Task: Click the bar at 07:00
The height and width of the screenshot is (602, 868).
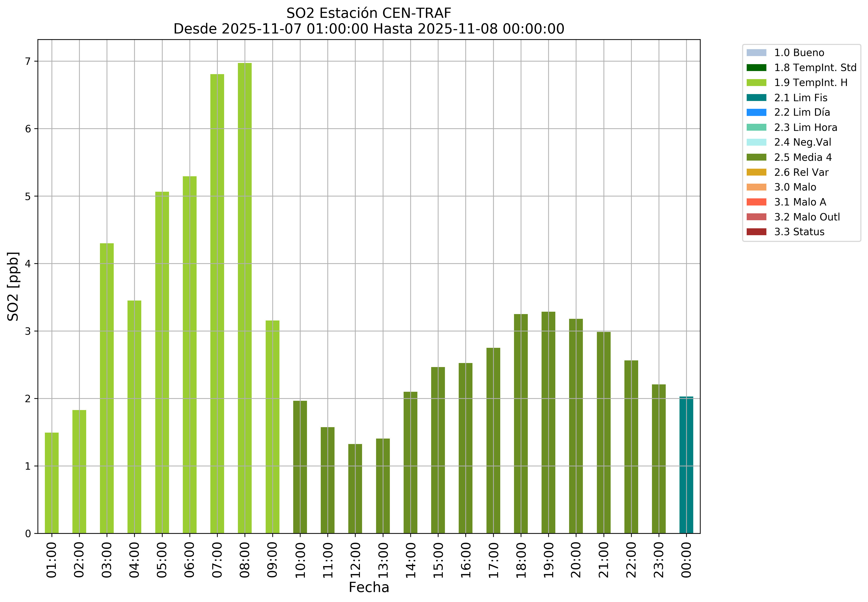Action: click(217, 304)
